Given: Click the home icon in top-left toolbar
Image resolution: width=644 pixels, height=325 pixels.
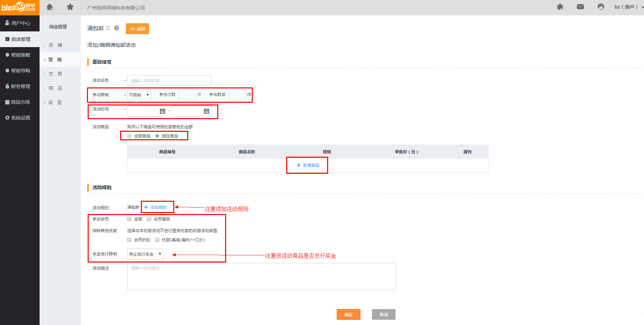Looking at the screenshot, I should tap(50, 7).
